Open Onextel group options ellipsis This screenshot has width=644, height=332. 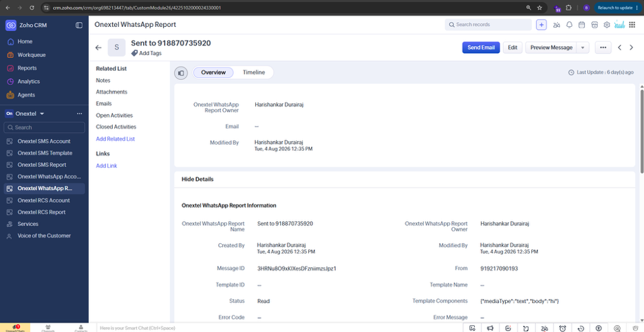(x=79, y=114)
